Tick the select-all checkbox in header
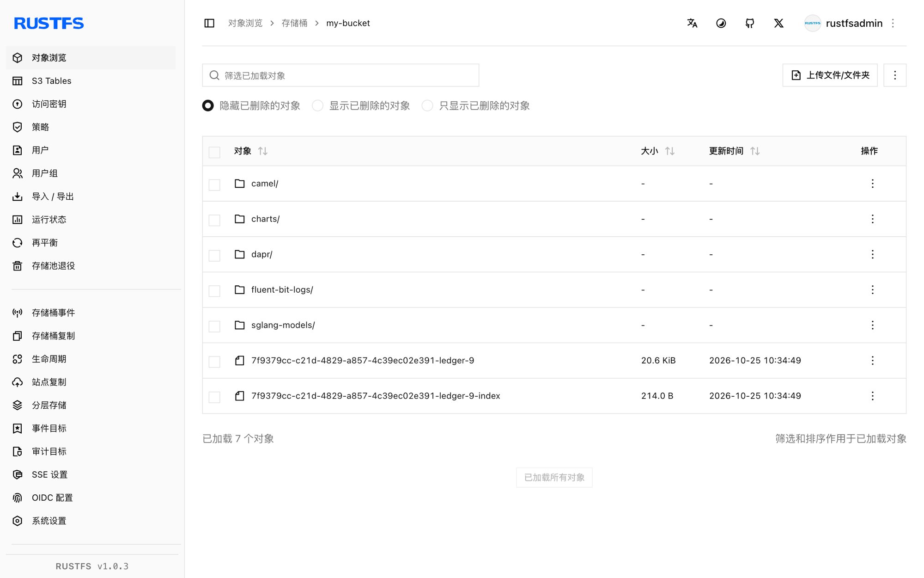Image resolution: width=924 pixels, height=578 pixels. click(x=214, y=152)
